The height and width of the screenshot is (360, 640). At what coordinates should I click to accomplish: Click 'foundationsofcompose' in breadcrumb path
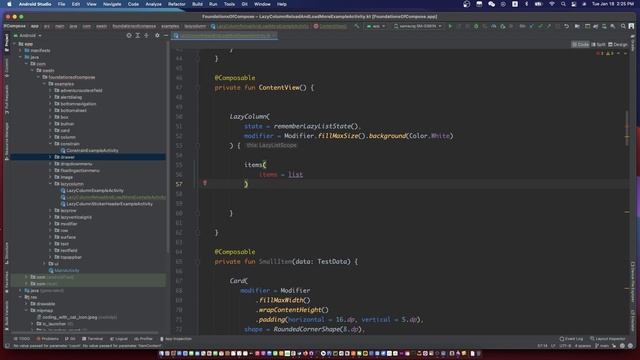pyautogui.click(x=134, y=26)
